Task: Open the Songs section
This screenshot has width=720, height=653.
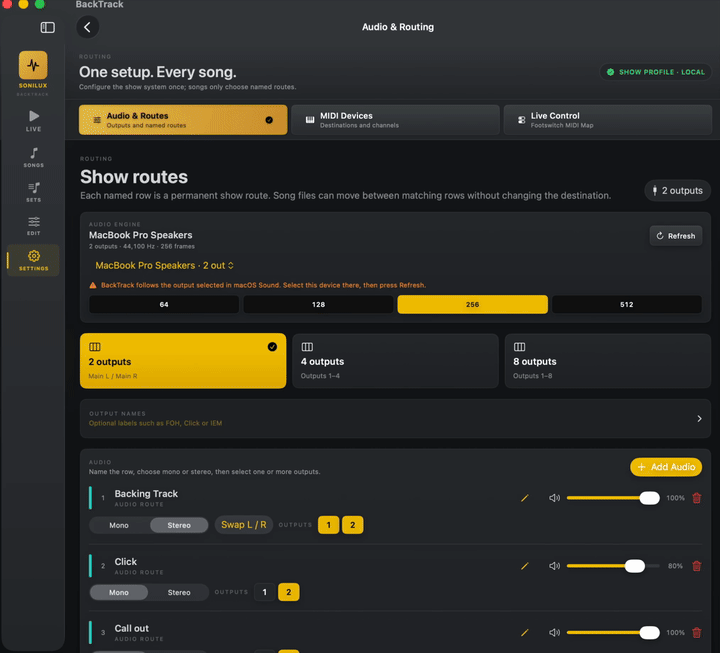Action: [34, 157]
